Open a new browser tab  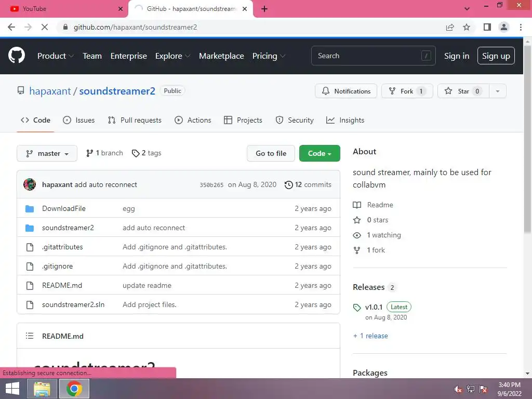click(264, 9)
